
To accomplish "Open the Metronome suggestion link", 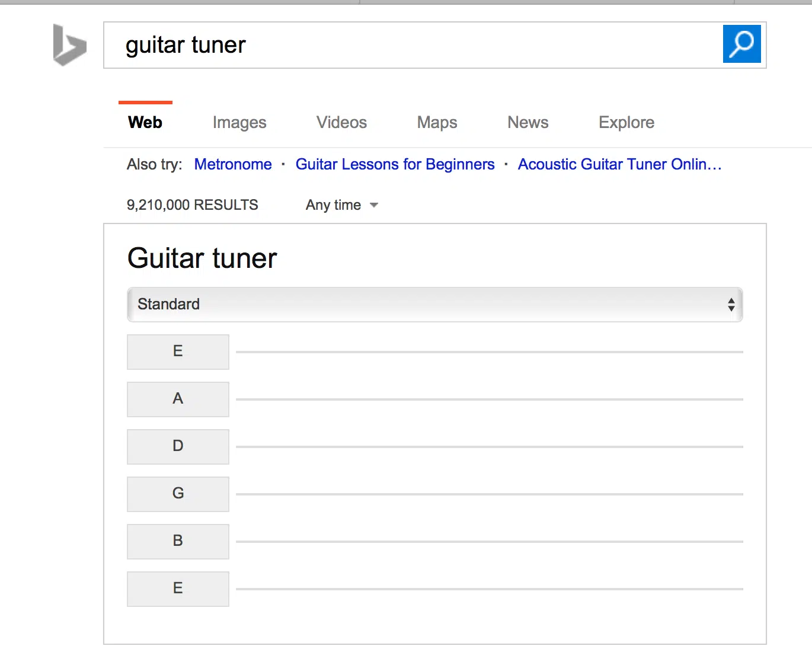I will tap(232, 164).
